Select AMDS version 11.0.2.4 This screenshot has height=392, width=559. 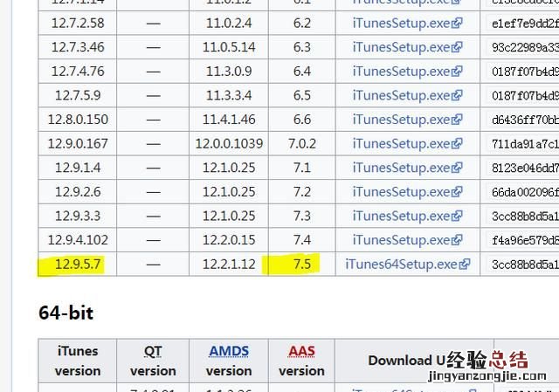tap(229, 24)
